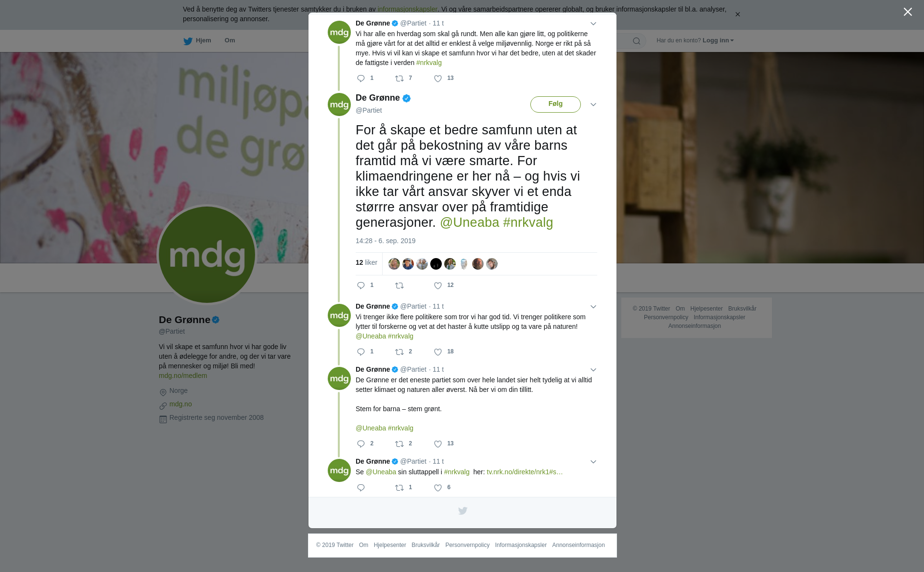Open chevron menu on sluttappell tweet
The image size is (924, 572).
pos(593,462)
